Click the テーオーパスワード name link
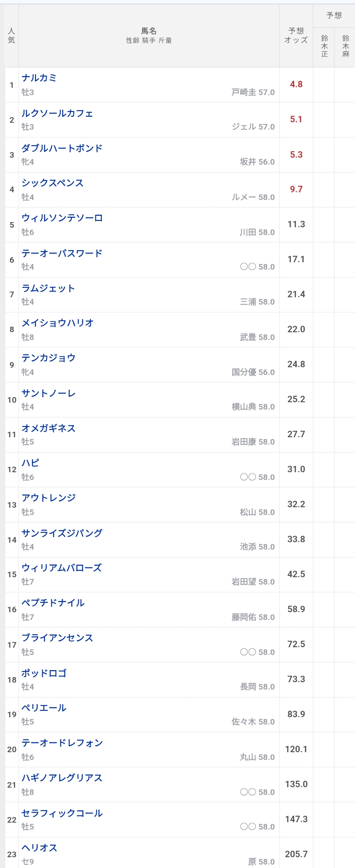The height and width of the screenshot is (868, 355). point(62,253)
